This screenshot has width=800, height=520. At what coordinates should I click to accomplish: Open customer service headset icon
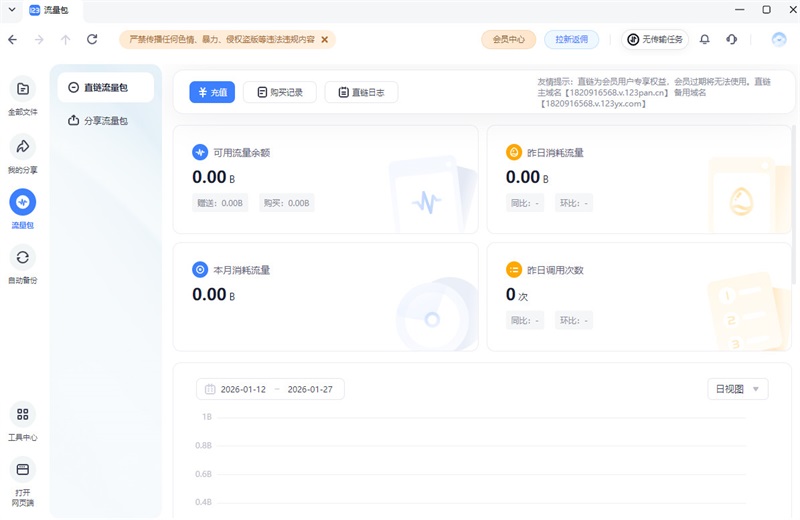pyautogui.click(x=731, y=39)
